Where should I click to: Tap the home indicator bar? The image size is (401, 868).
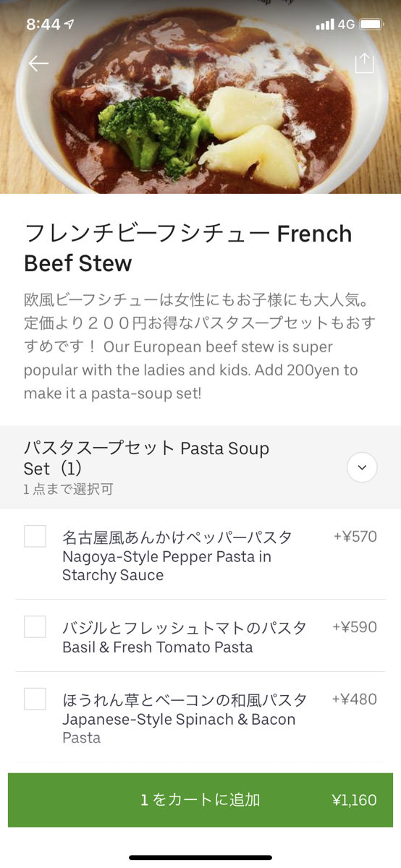point(200,857)
